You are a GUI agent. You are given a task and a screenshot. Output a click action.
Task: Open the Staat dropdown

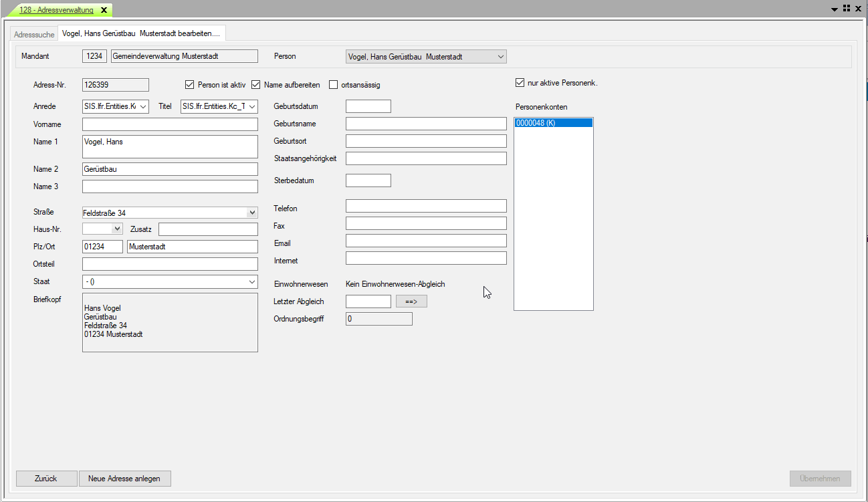(252, 282)
